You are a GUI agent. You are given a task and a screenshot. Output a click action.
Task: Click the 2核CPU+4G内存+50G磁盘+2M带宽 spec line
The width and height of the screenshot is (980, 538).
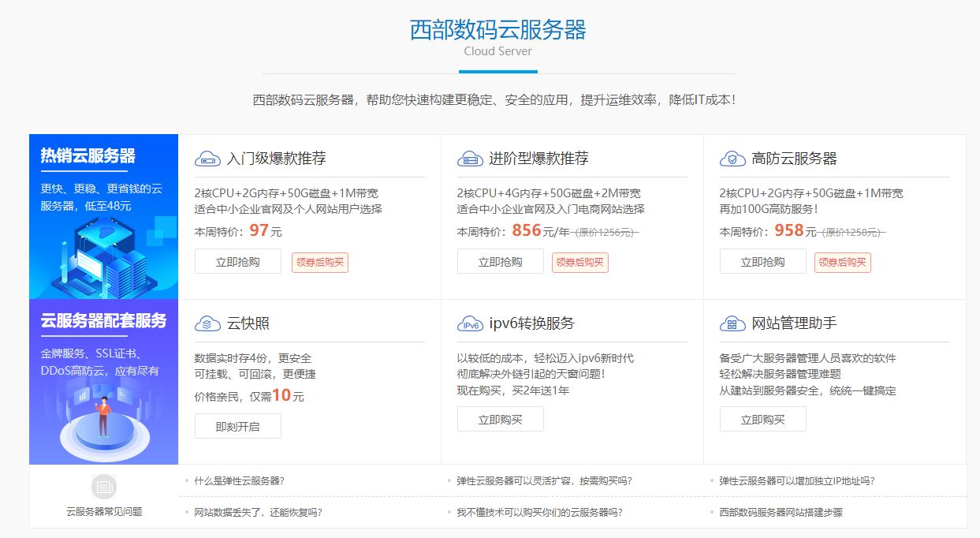tap(549, 193)
